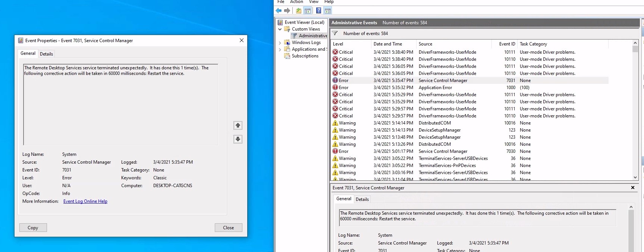Open Help via the question mark icon
This screenshot has width=644, height=252.
click(318, 11)
